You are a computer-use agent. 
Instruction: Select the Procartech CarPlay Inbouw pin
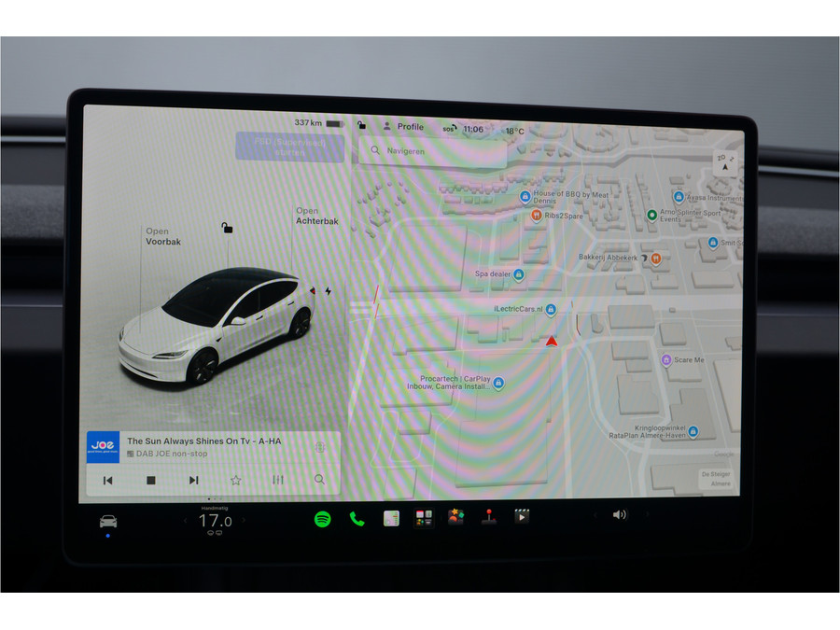tap(498, 383)
